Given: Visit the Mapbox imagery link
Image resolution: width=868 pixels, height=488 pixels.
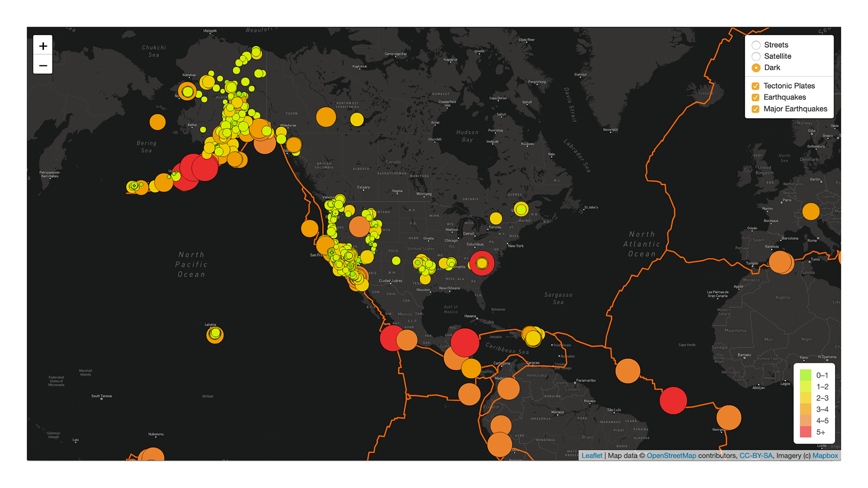Looking at the screenshot, I should (x=825, y=455).
